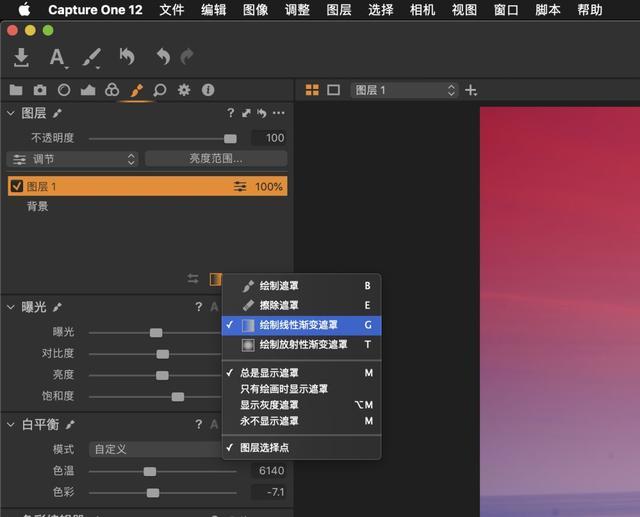The height and width of the screenshot is (517, 640).
Task: Click the 不透明度 opacity slider handle
Action: pyautogui.click(x=230, y=138)
